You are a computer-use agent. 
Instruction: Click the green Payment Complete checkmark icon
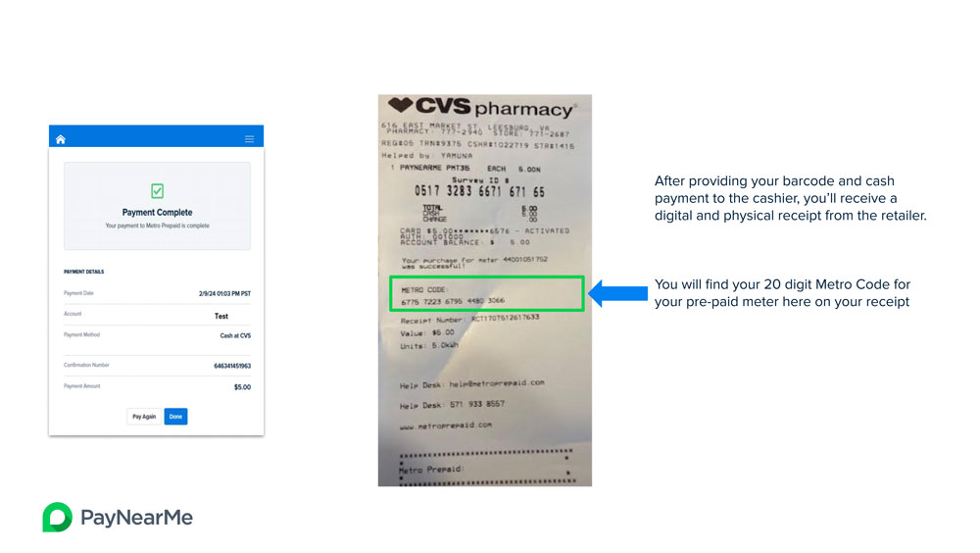click(x=158, y=191)
